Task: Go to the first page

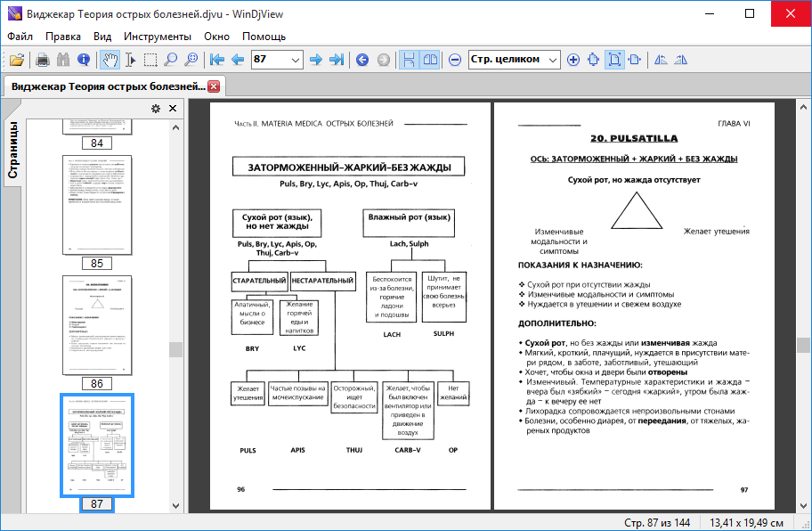Action: click(217, 60)
